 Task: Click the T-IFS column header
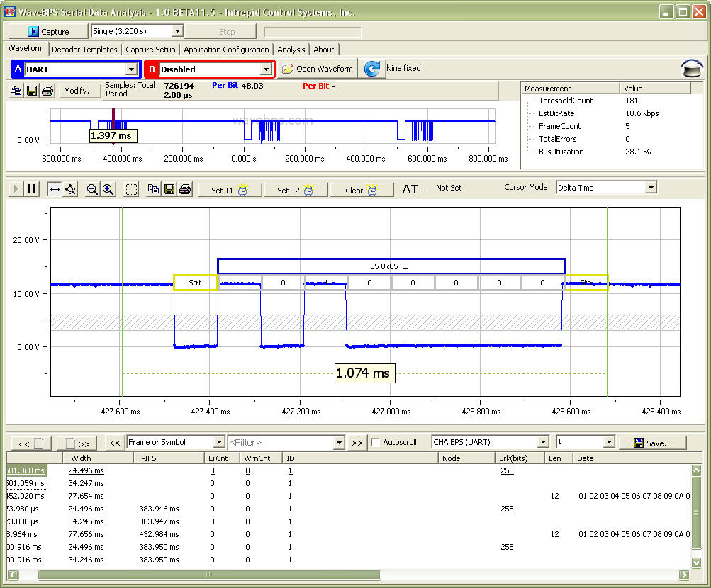pos(169,458)
